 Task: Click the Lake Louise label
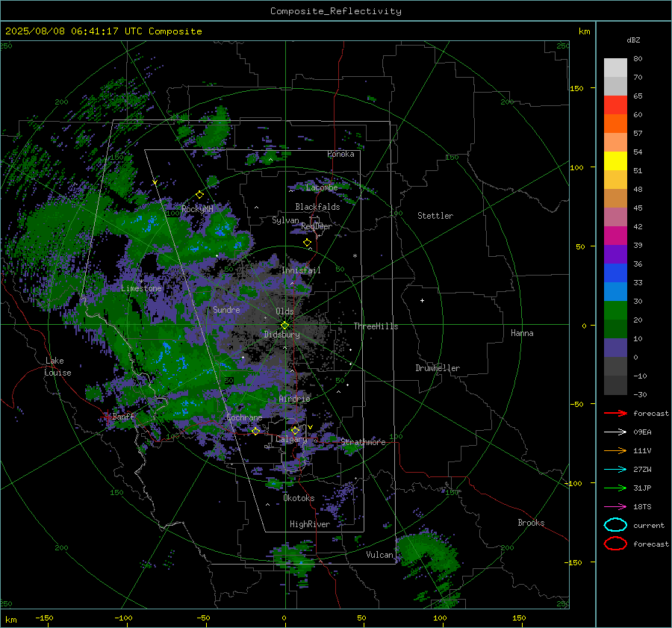(58, 367)
